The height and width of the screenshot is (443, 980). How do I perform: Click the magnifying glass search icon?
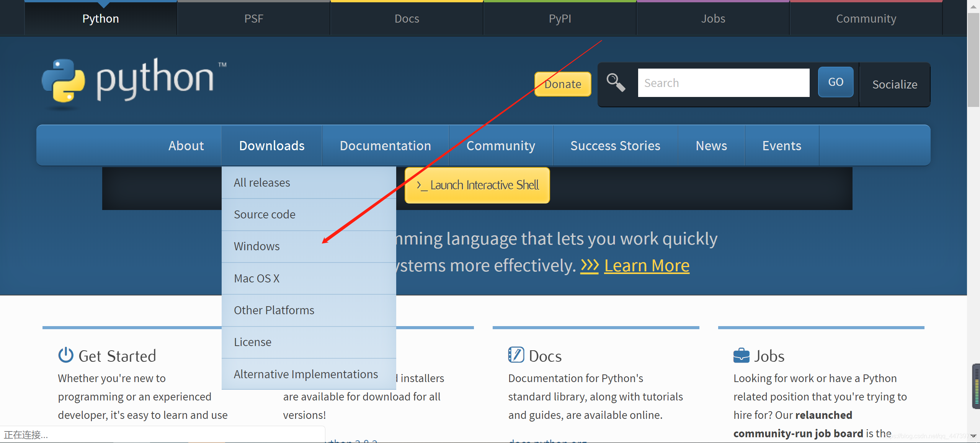point(616,82)
